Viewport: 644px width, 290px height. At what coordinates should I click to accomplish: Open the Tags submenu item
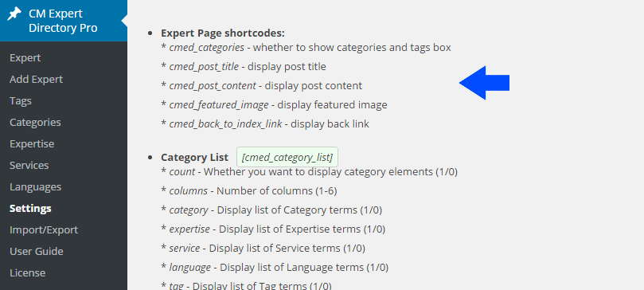coord(21,100)
